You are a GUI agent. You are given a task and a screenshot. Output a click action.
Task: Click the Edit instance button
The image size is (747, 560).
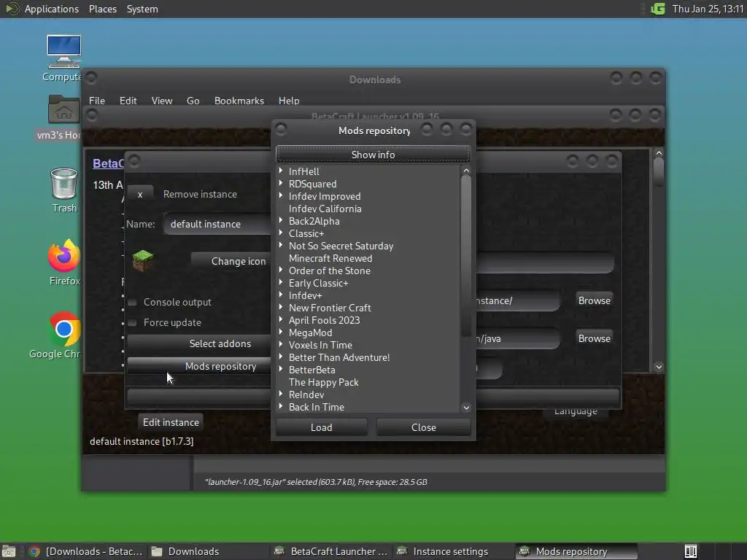coord(171,422)
